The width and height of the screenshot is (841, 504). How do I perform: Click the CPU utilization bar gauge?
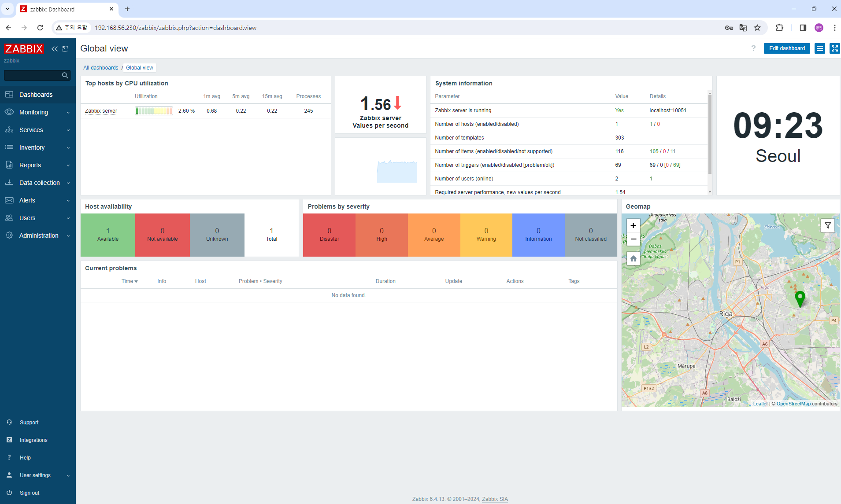pos(154,111)
